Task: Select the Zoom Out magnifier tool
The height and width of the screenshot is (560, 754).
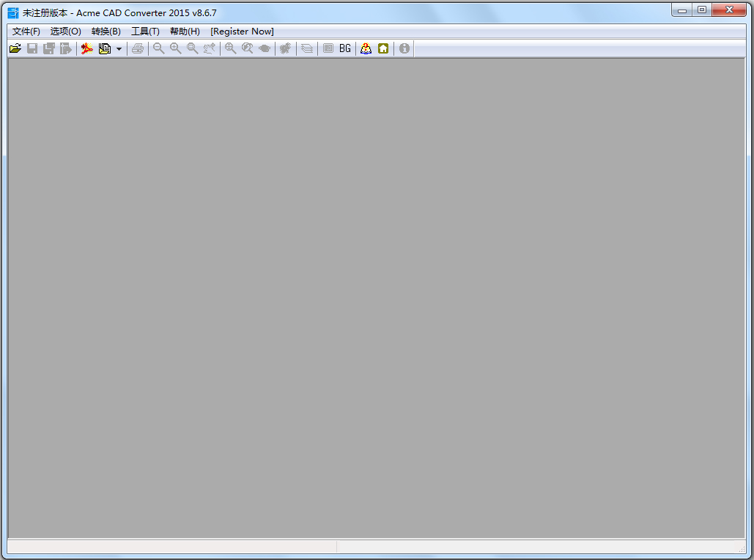Action: (x=158, y=48)
